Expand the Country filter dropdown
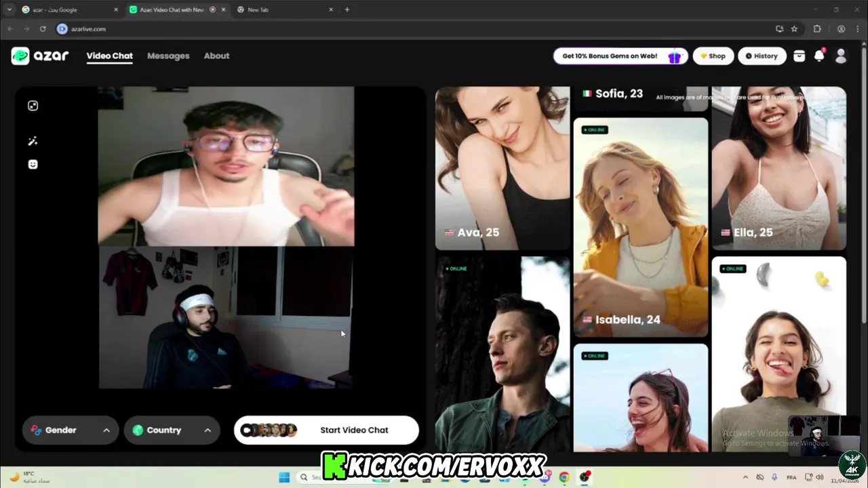Image resolution: width=868 pixels, height=488 pixels. pos(172,430)
